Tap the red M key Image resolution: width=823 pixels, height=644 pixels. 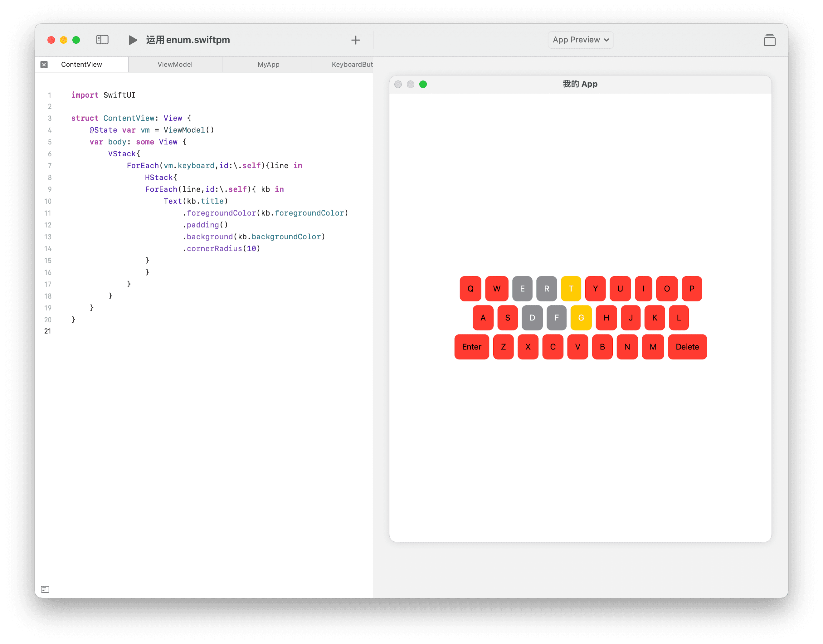pos(653,347)
